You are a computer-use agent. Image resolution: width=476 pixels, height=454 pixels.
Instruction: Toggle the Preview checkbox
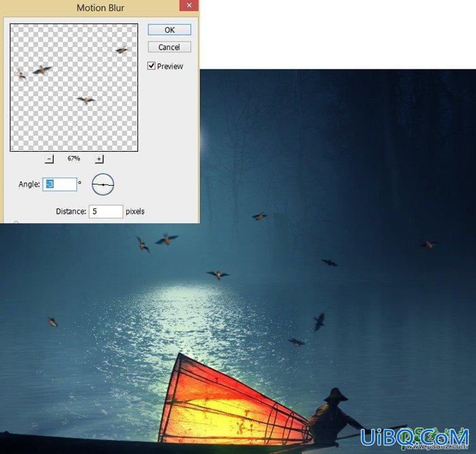click(x=151, y=65)
